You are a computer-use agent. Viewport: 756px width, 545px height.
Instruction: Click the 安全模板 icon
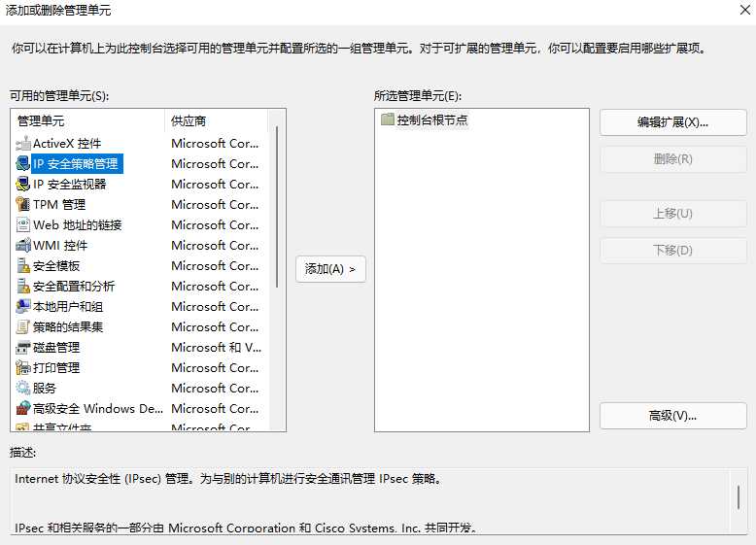pyautogui.click(x=22, y=265)
